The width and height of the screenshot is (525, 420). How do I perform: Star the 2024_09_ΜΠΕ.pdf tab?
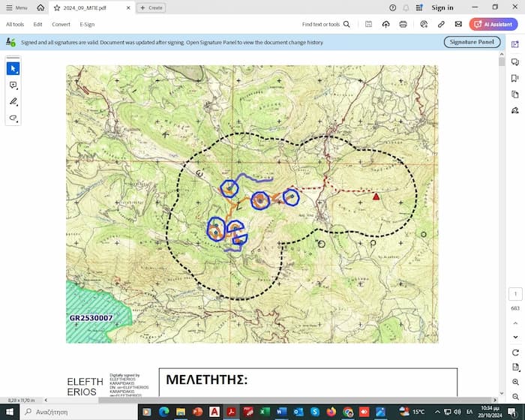57,7
